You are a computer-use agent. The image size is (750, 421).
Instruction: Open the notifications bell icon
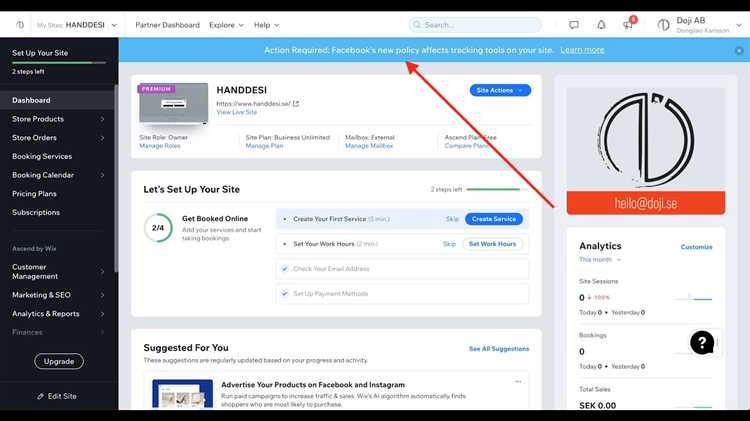(601, 25)
